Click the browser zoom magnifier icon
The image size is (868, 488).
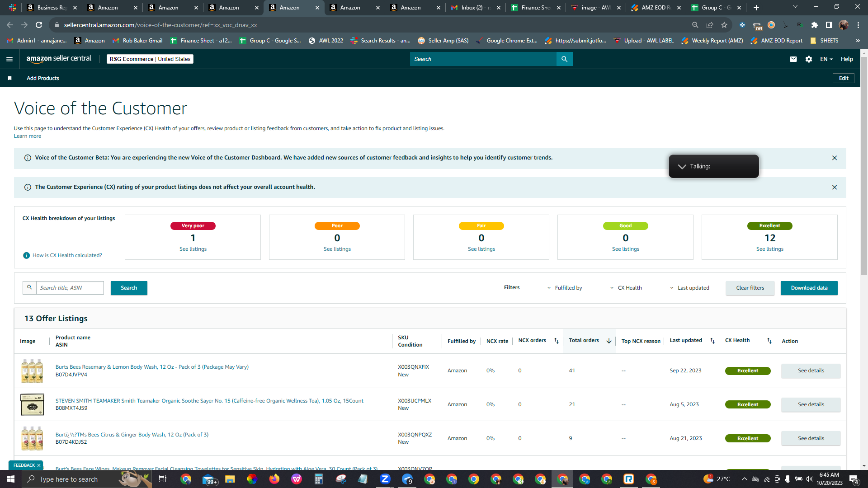pos(695,25)
